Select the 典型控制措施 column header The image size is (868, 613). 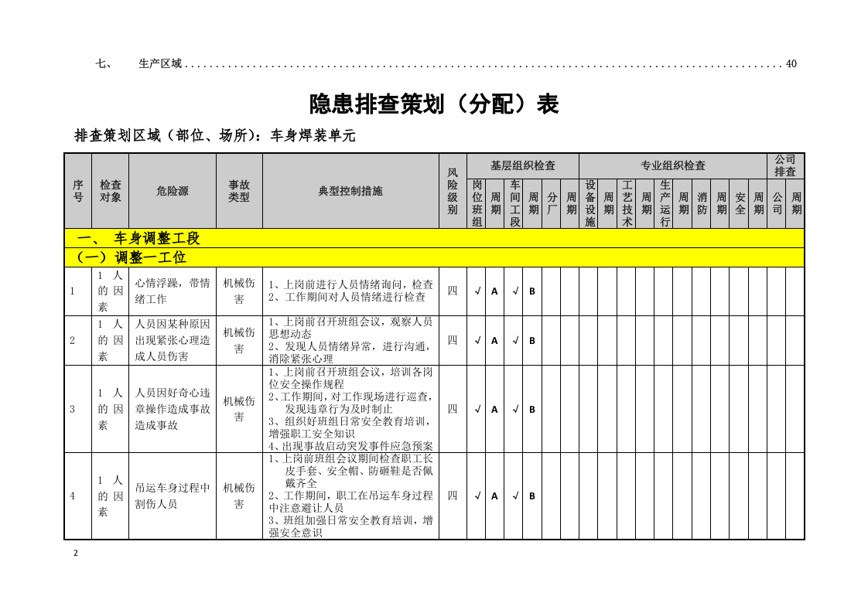click(350, 191)
